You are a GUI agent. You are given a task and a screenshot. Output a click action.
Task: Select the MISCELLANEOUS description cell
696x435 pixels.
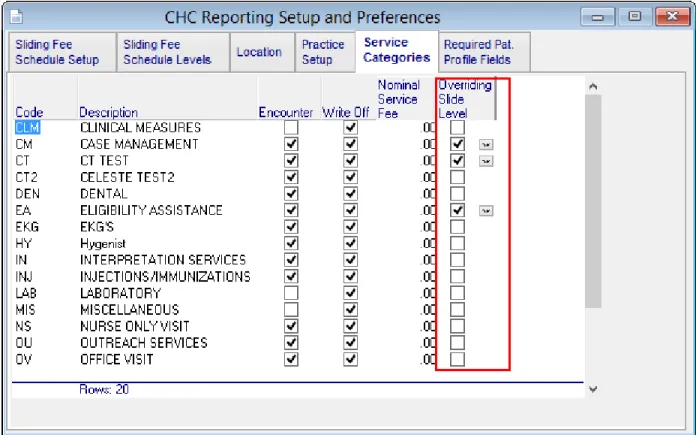(x=130, y=310)
